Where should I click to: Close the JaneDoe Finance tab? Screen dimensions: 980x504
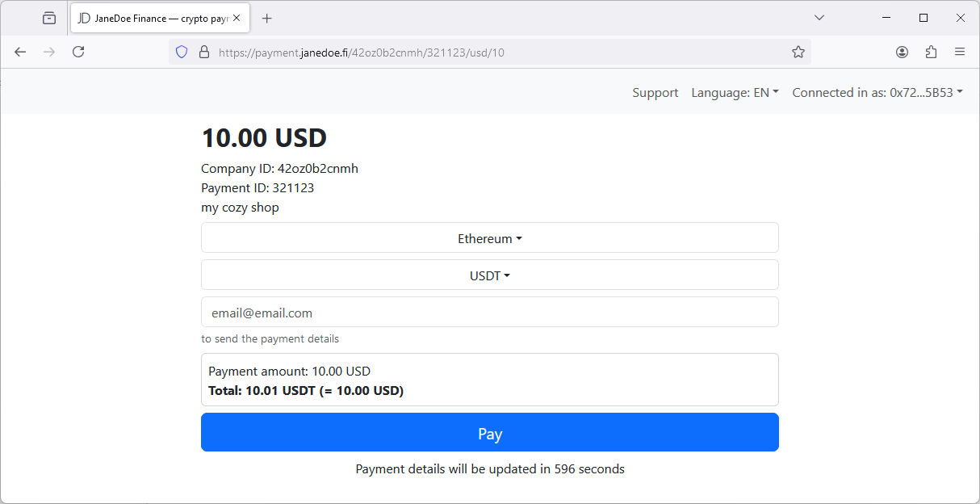(237, 18)
